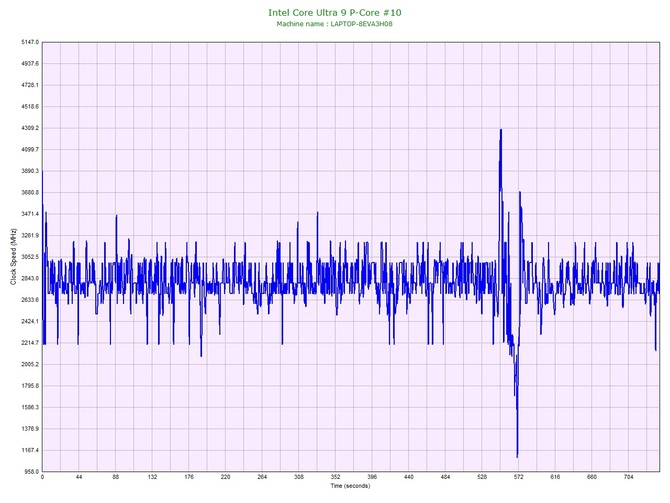The height and width of the screenshot is (503, 670).
Task: Click the 1167.4 y-axis value
Action: tap(30, 450)
